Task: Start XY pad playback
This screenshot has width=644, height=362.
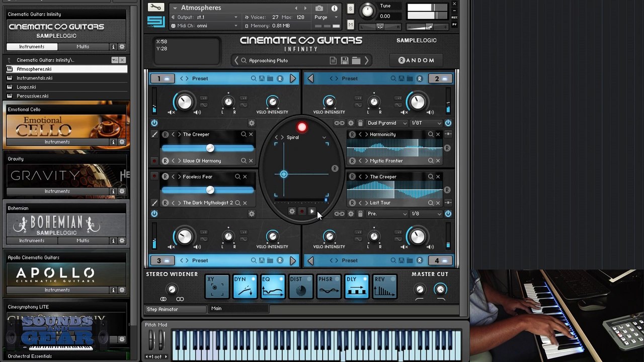Action: tap(312, 212)
